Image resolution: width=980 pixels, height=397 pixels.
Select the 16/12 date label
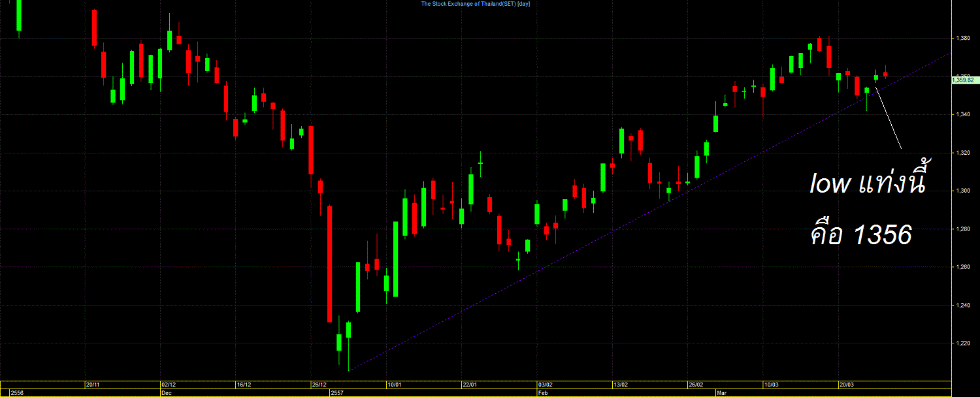243,385
